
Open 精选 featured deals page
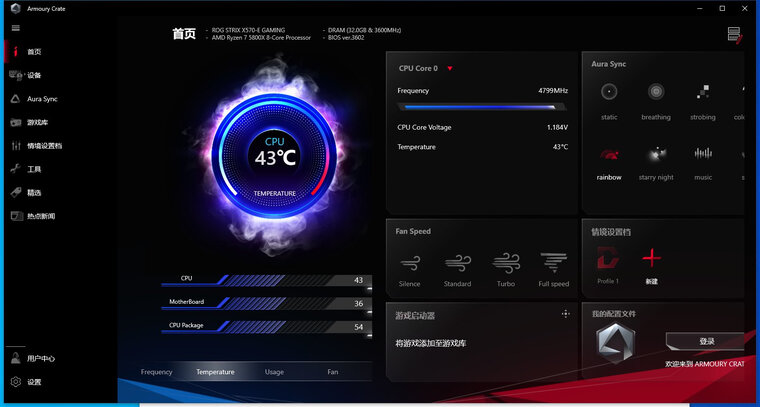tap(34, 192)
